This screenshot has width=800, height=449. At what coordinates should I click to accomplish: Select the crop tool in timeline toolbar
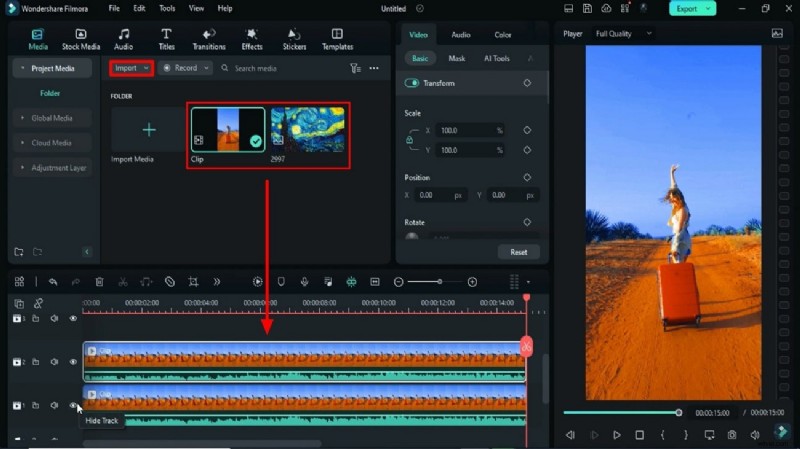(x=193, y=282)
